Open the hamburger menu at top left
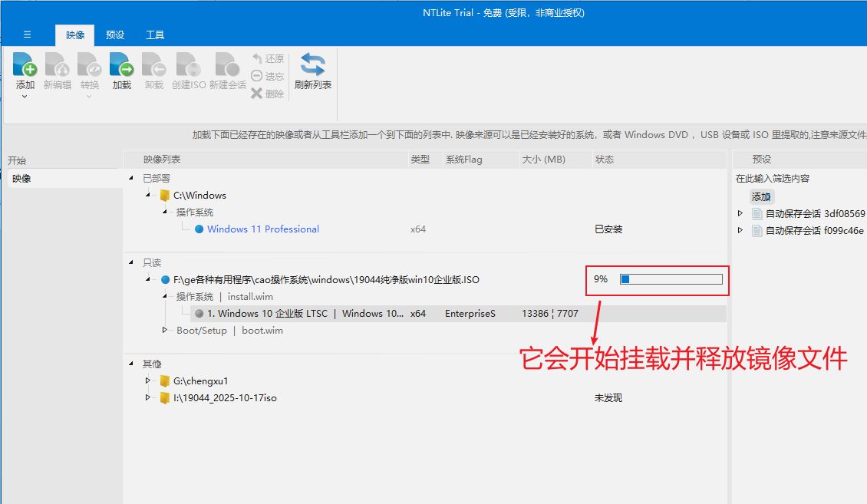The width and height of the screenshot is (867, 504). click(27, 35)
